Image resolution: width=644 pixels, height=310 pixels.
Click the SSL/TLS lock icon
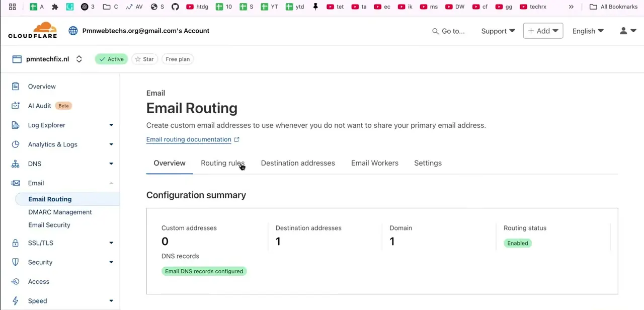coord(16,243)
